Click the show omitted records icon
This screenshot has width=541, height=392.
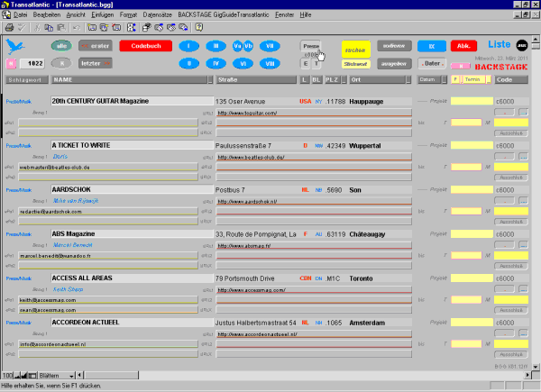[183, 27]
